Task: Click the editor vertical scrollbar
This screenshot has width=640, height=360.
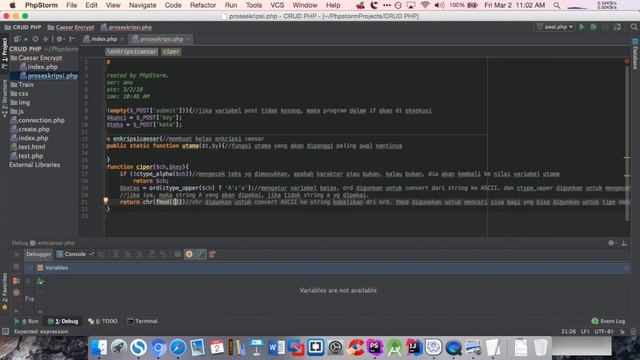Action: tap(627, 143)
